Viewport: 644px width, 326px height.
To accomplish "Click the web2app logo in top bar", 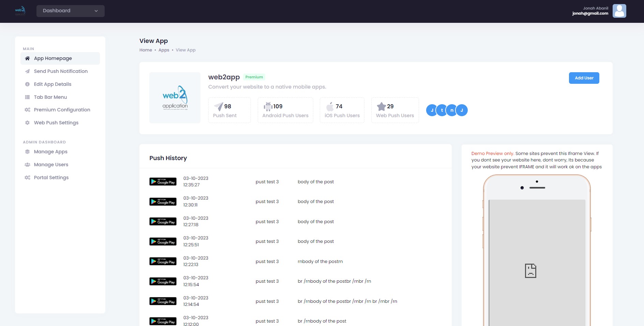I will click(x=20, y=11).
